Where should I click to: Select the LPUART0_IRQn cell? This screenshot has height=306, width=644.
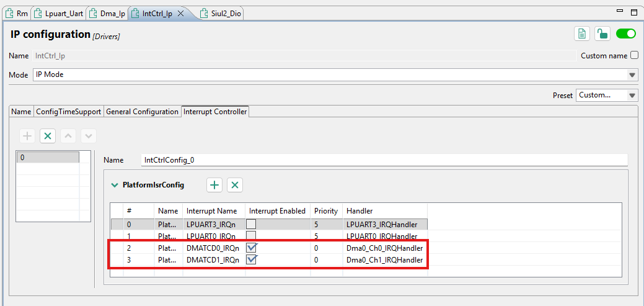click(214, 236)
